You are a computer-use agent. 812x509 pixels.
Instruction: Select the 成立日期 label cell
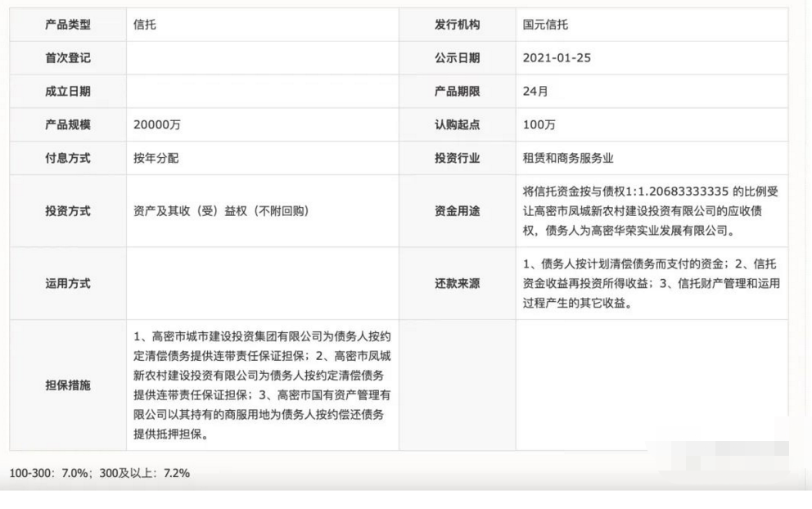68,91
